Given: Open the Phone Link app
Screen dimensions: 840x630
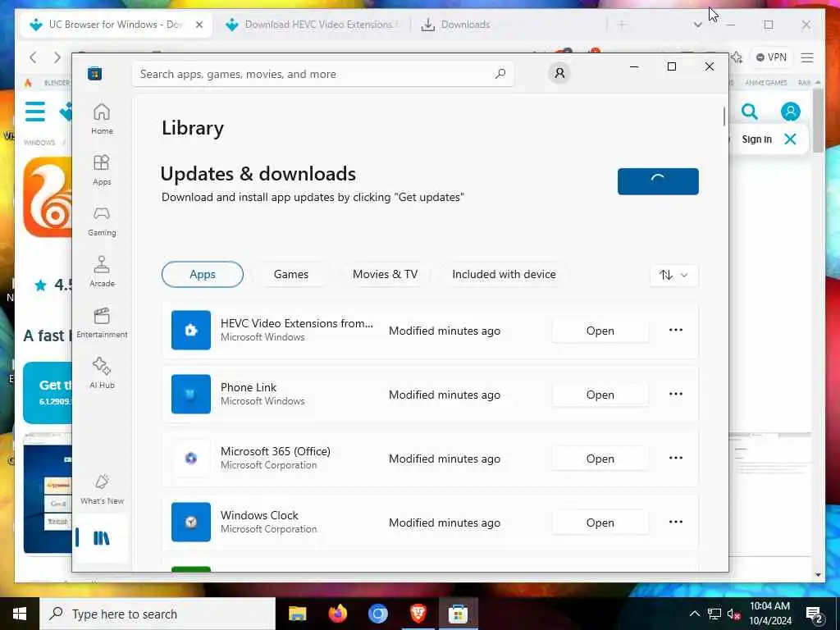Looking at the screenshot, I should [600, 395].
